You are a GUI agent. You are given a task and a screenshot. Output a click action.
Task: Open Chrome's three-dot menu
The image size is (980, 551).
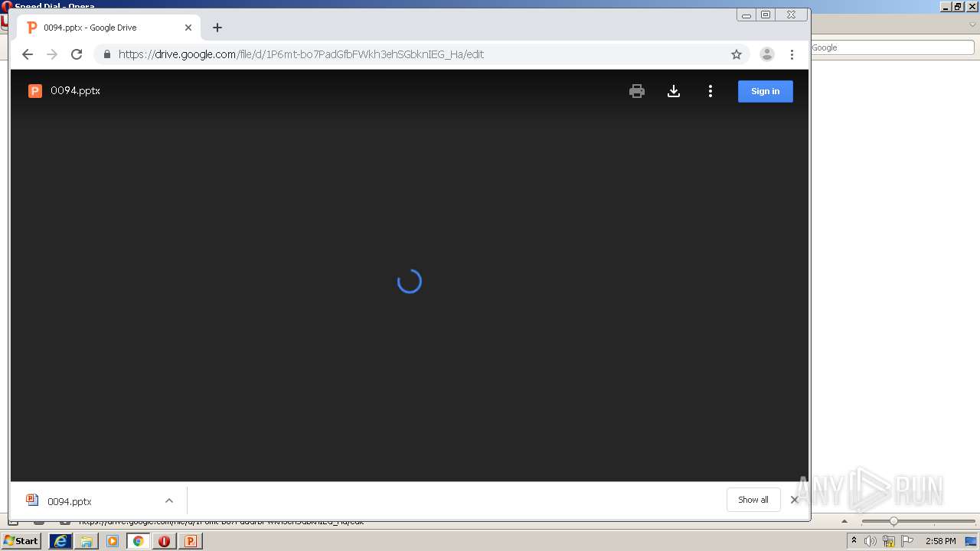click(x=792, y=54)
